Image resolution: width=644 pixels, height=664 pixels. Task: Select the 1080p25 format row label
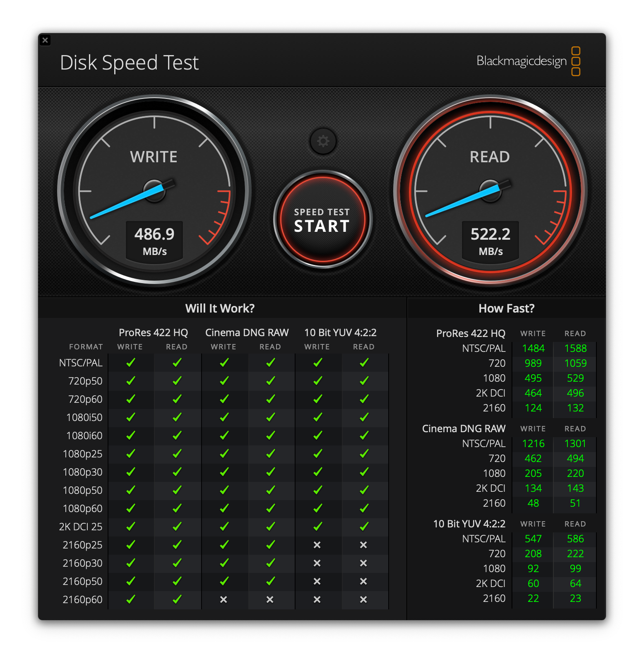[82, 454]
